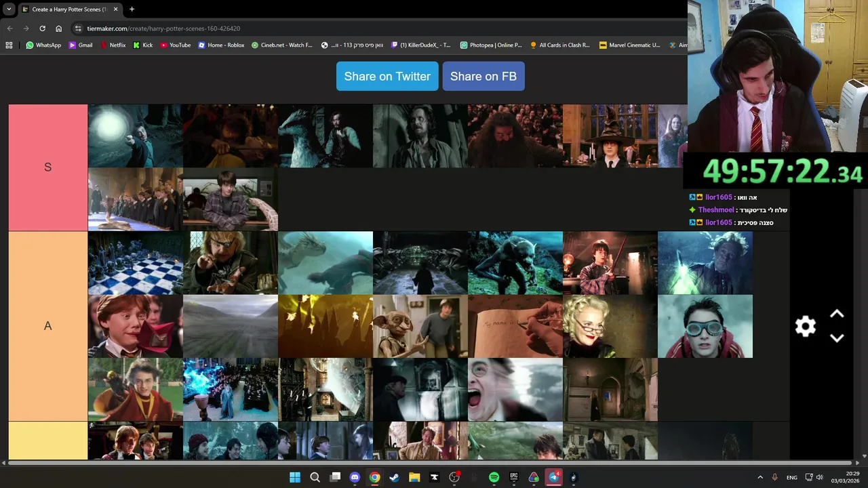Image resolution: width=868 pixels, height=488 pixels.
Task: Move the row up with up chevron
Action: (x=837, y=314)
